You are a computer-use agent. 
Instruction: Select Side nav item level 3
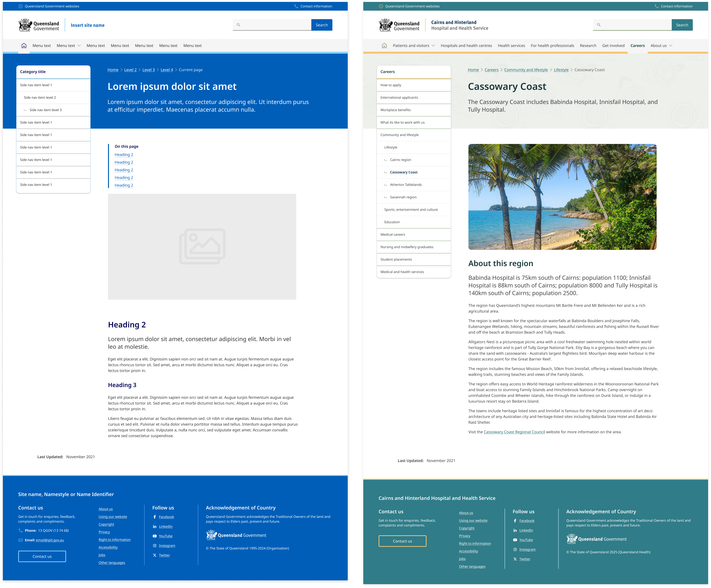(53, 110)
